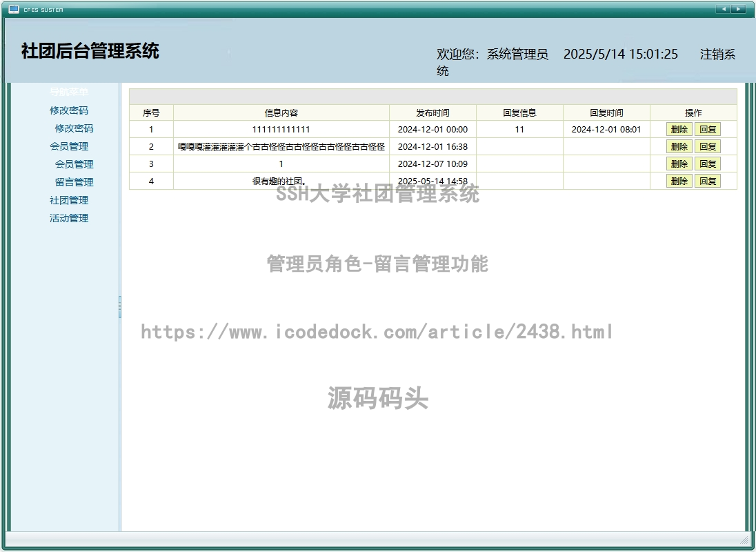The width and height of the screenshot is (756, 552).
Task: Click the 序号 column header
Action: click(151, 112)
